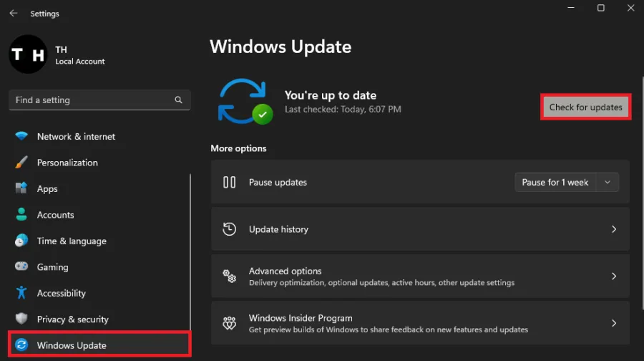This screenshot has width=644, height=361.
Task: Click the Apps sidebar icon
Action: [21, 188]
